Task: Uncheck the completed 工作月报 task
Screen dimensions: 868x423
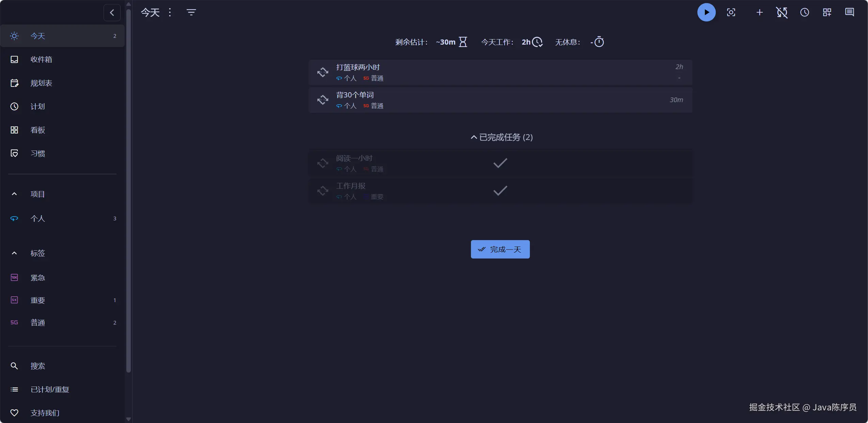Action: [x=500, y=191]
